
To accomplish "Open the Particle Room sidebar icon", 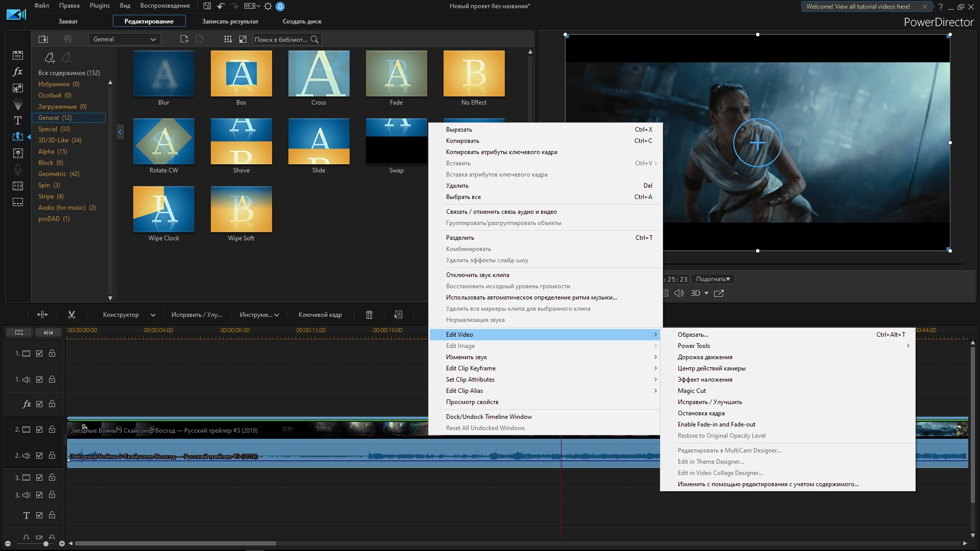I will [18, 104].
